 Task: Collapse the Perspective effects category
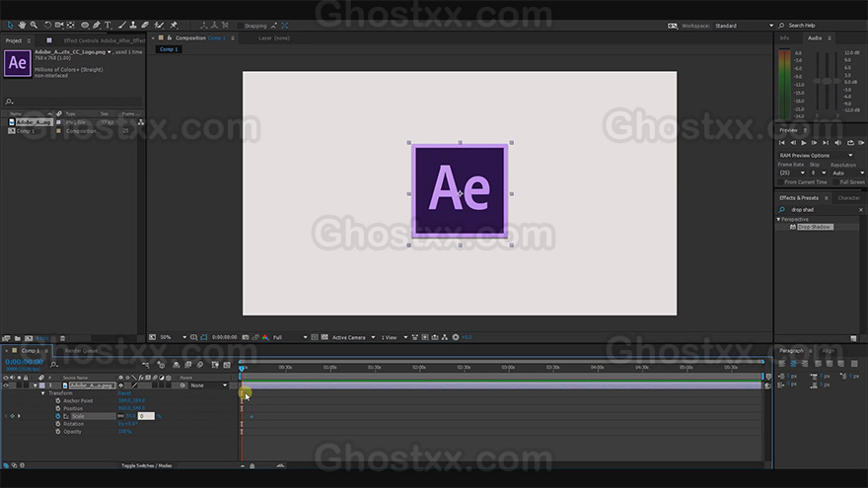click(x=779, y=219)
